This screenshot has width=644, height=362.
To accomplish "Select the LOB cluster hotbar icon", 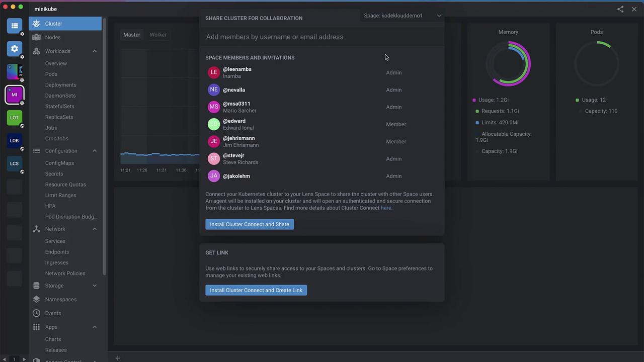I will pyautogui.click(x=14, y=141).
